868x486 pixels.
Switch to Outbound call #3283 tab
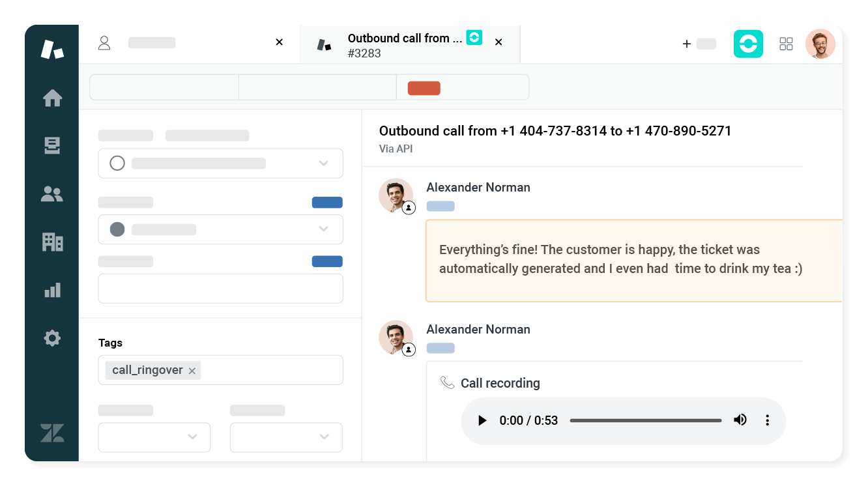tap(404, 44)
